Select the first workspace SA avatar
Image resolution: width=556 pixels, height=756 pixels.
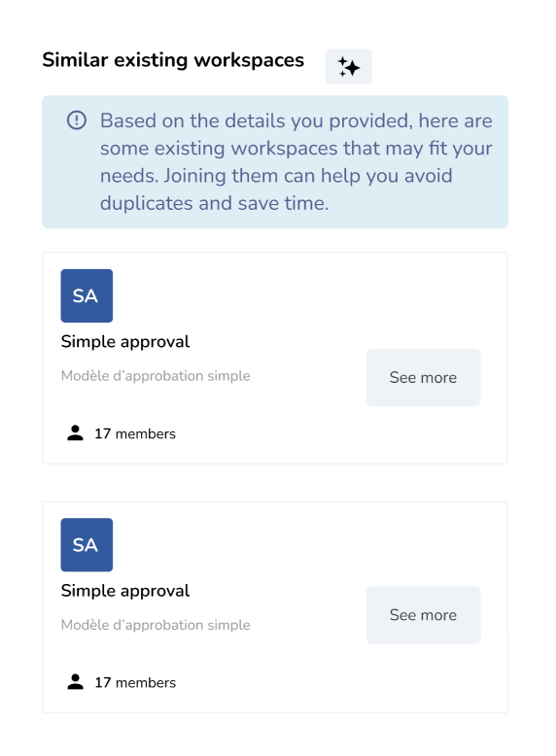(x=87, y=295)
